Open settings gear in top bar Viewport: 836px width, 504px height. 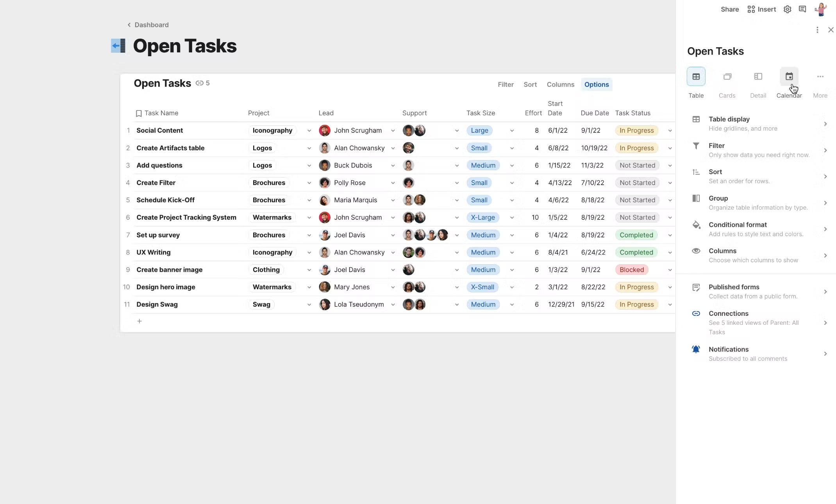pyautogui.click(x=787, y=9)
